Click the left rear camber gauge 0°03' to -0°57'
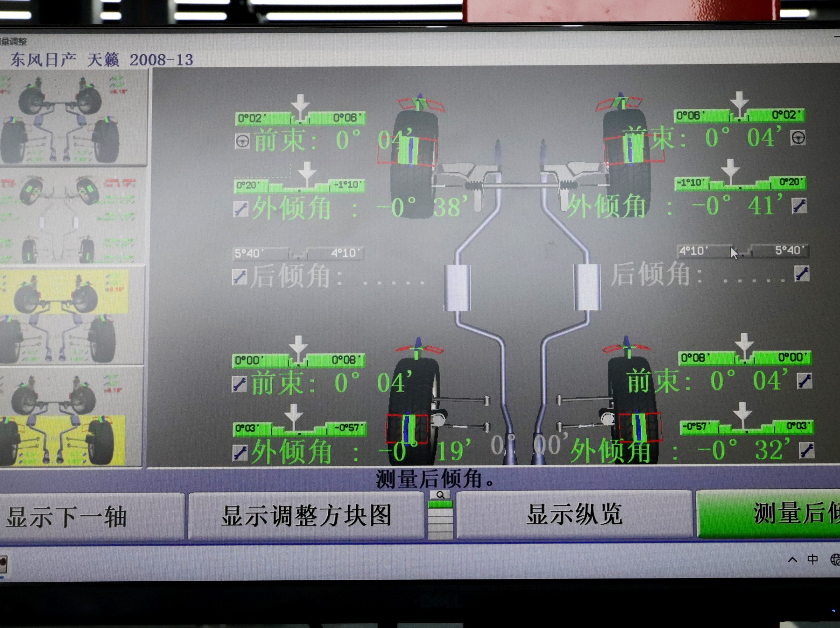Viewport: 840px width, 628px height. pyautogui.click(x=299, y=428)
